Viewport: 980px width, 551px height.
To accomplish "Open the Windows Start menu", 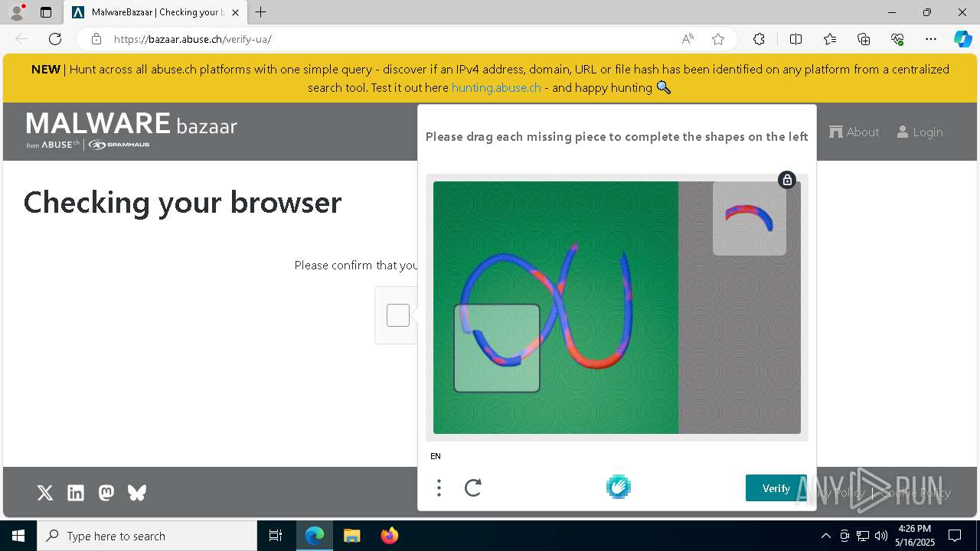I will coord(18,536).
